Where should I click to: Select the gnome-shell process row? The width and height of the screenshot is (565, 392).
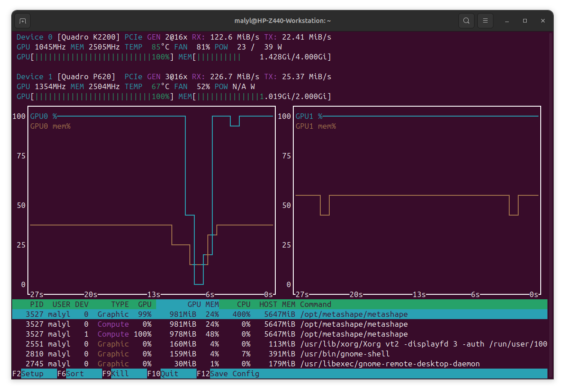click(x=280, y=354)
